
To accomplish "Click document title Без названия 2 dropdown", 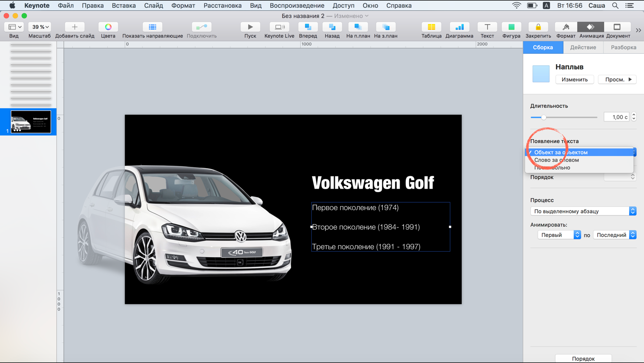I will pos(325,16).
